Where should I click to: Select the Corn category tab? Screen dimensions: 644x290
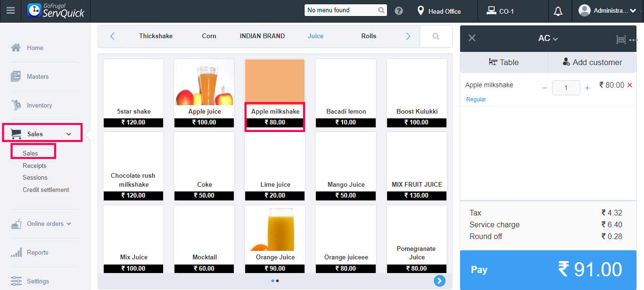pos(209,36)
